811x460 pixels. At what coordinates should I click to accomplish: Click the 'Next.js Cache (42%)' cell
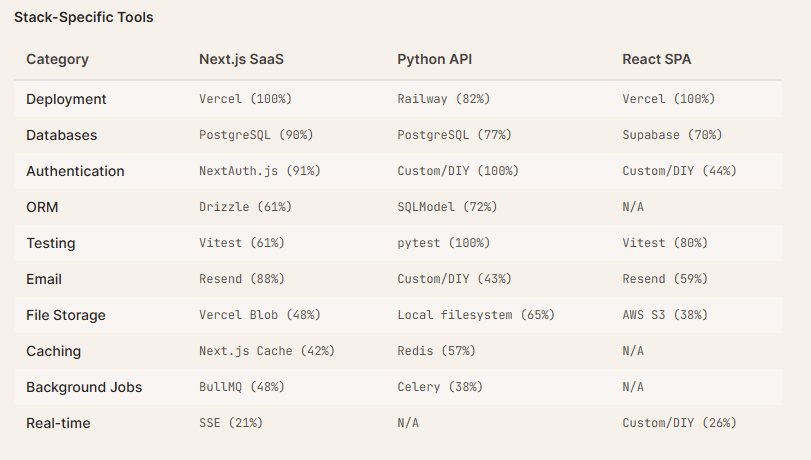coord(267,351)
